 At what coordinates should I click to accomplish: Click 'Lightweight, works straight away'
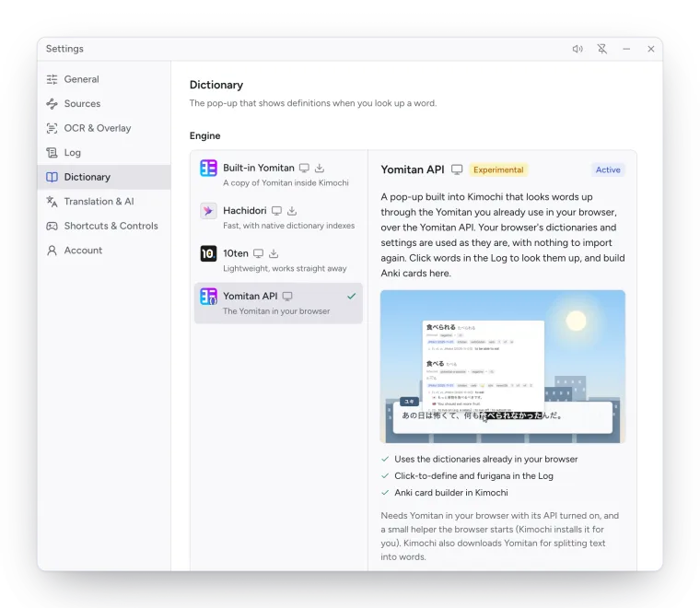285,269
